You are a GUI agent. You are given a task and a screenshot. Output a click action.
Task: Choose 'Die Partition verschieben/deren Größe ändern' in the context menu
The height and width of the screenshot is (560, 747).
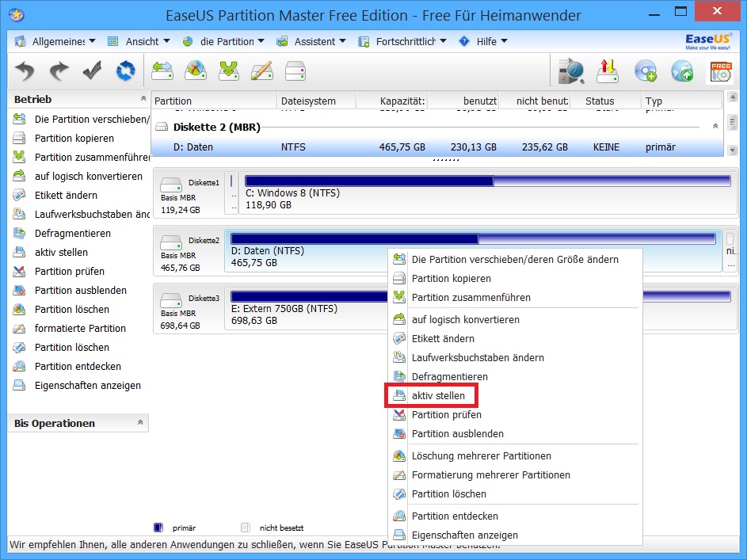coord(516,260)
